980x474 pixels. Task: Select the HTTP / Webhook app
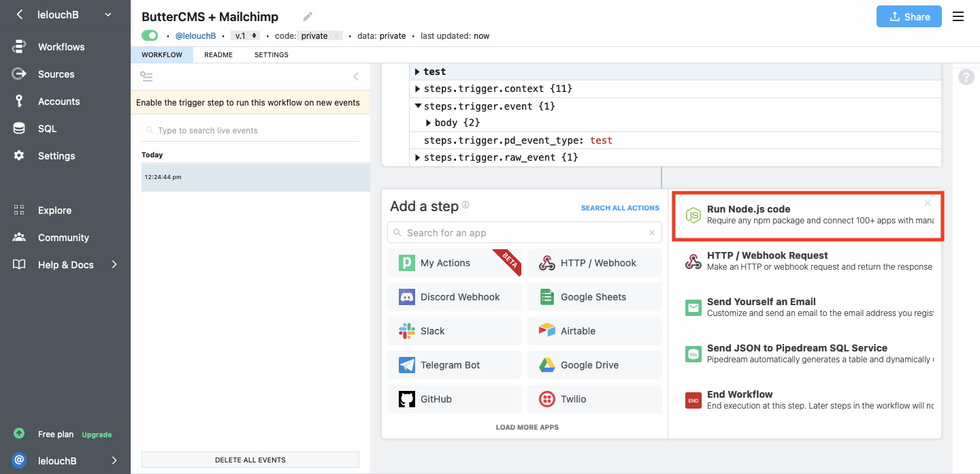(x=595, y=263)
